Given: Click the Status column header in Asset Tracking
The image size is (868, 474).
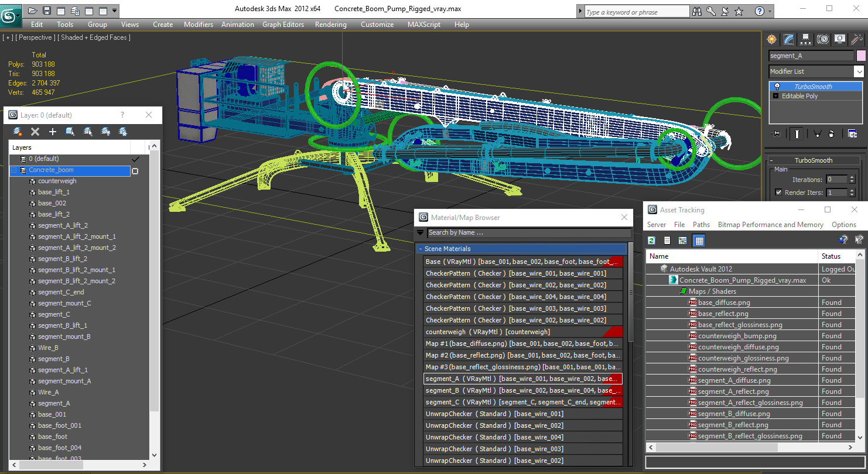Looking at the screenshot, I should pyautogui.click(x=836, y=256).
